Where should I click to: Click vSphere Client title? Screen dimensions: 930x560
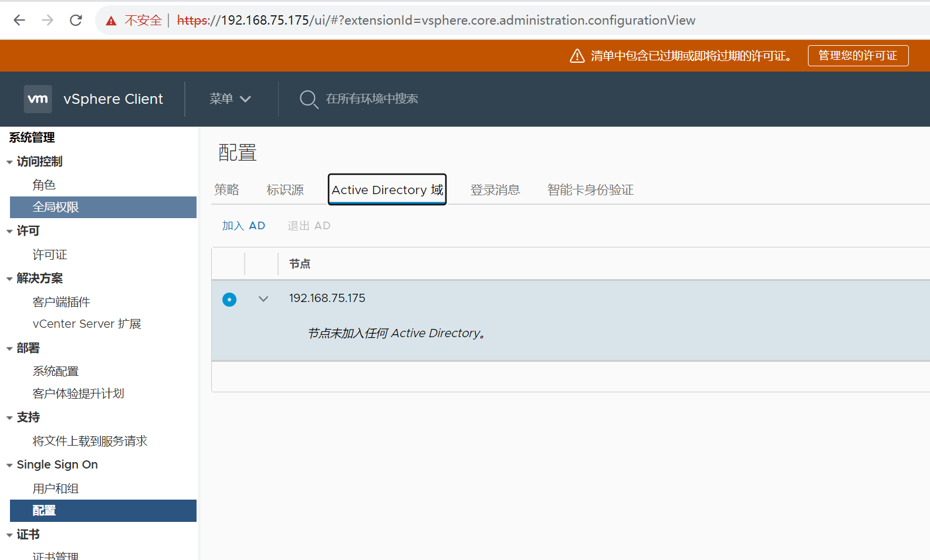coord(113,99)
